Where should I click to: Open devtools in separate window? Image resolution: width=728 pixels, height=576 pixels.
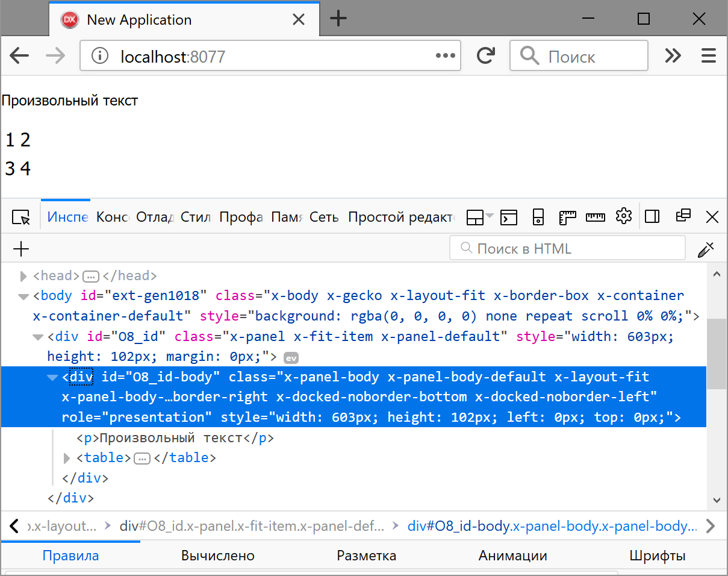(x=683, y=216)
